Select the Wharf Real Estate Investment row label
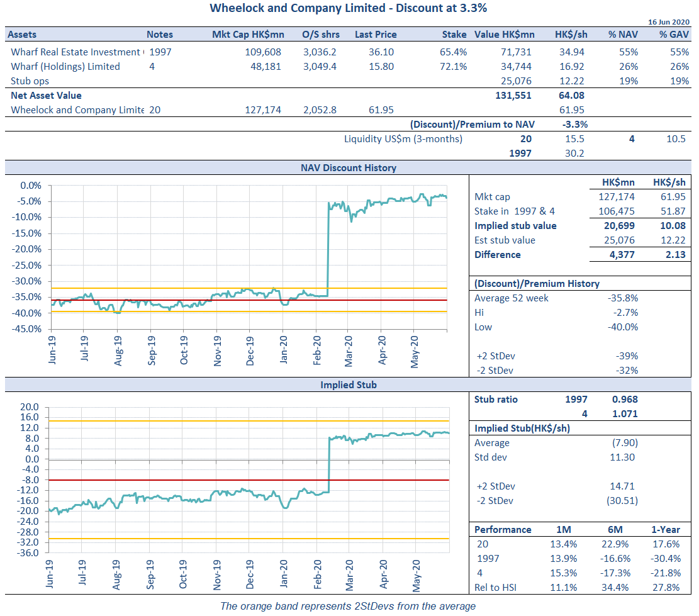Viewport: 699px width, 616px height. pos(77,52)
